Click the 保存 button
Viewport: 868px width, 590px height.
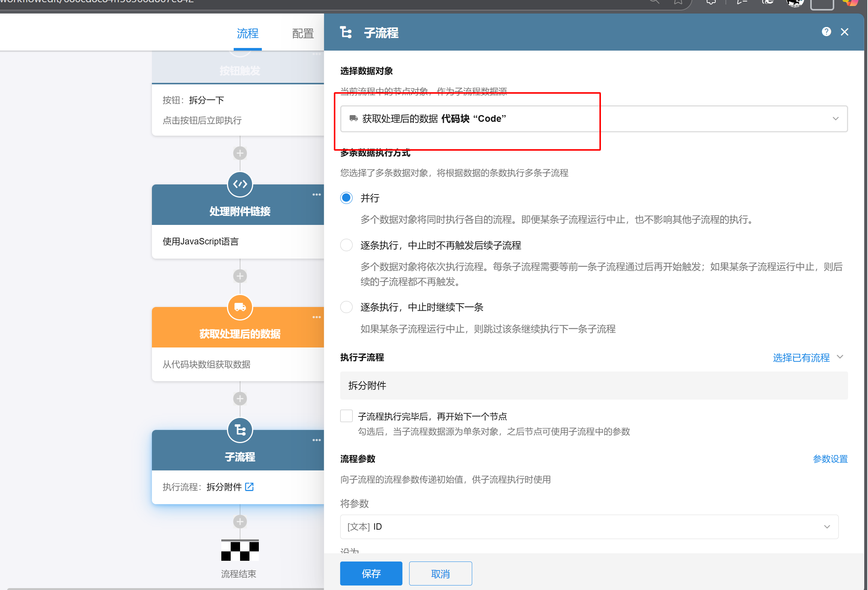tap(371, 574)
